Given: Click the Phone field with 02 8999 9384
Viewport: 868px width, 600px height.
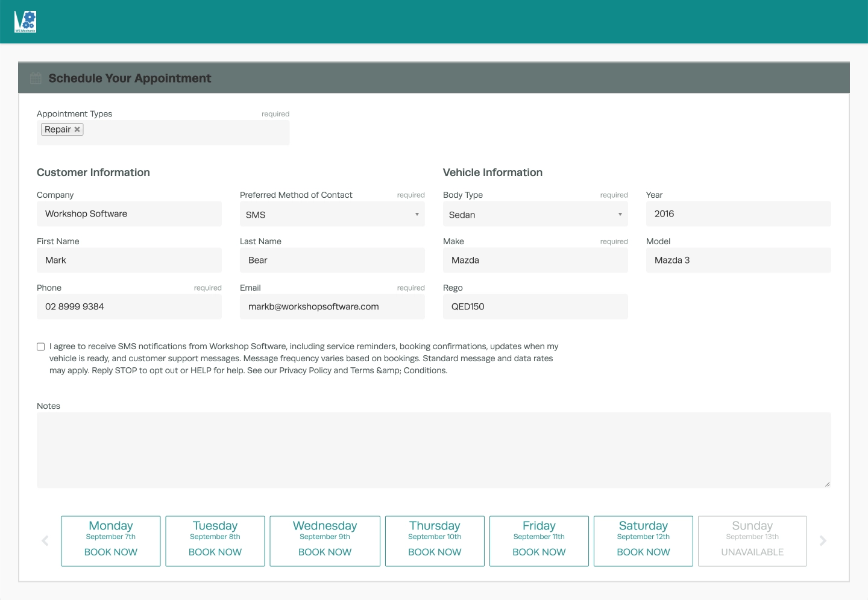Looking at the screenshot, I should (129, 307).
